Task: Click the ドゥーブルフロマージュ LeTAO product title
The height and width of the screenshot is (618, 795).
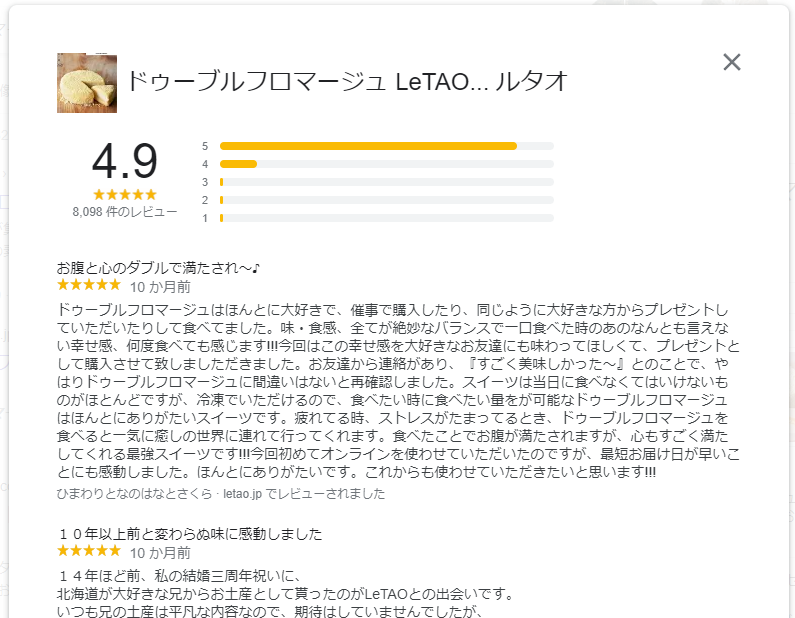Action: point(347,82)
